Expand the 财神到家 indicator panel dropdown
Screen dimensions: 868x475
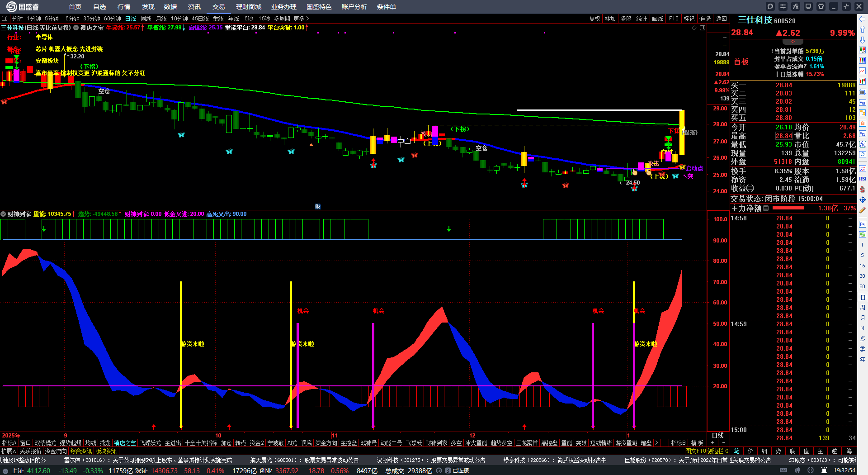(x=3, y=214)
